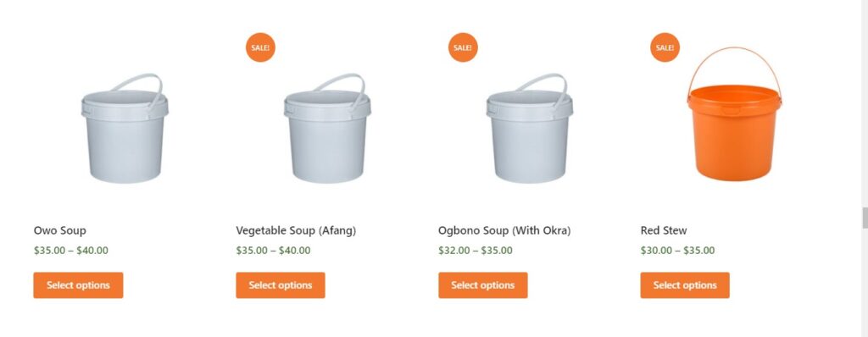Open the Owo Soup bucket image
868x337 pixels.
(125, 128)
